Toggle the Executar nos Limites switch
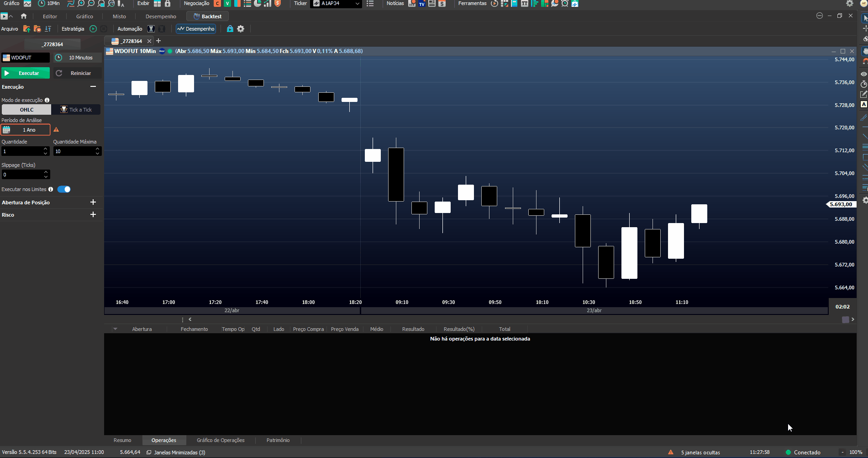 coord(64,189)
